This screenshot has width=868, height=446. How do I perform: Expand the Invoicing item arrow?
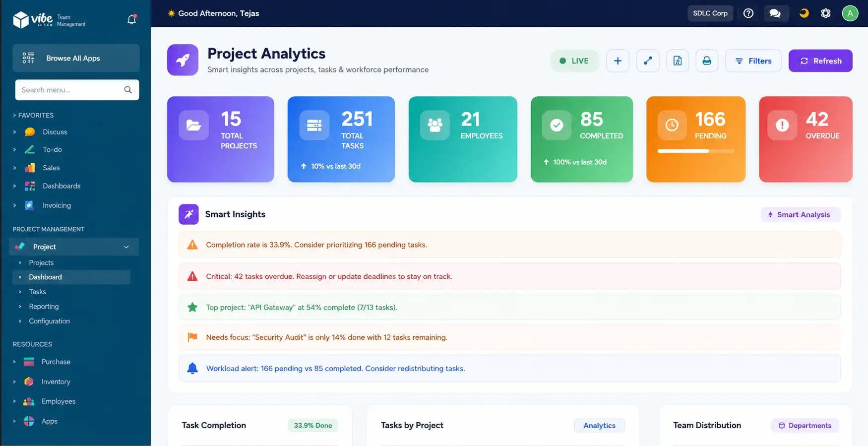click(14, 205)
